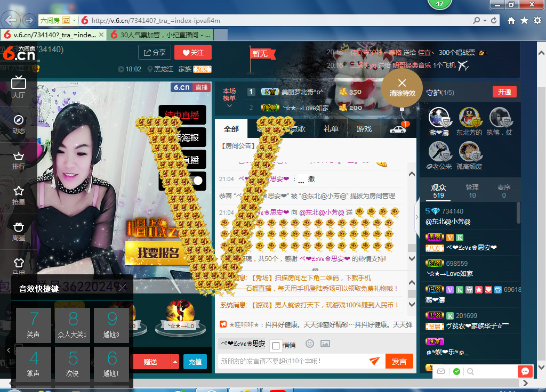The width and height of the screenshot is (546, 392).
Task: Click the red chat bubble icon bottom right
Action: pos(525,371)
